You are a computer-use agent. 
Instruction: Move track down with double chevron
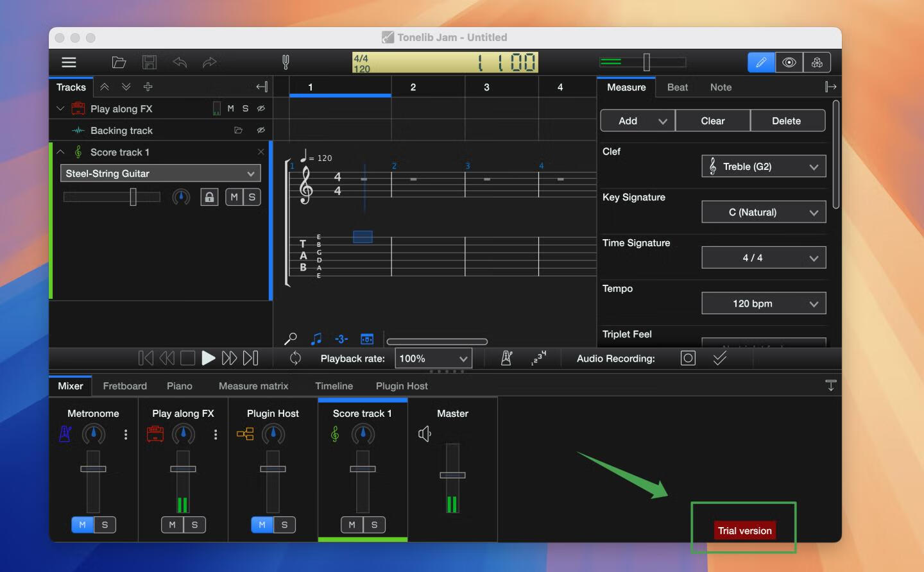click(x=126, y=87)
